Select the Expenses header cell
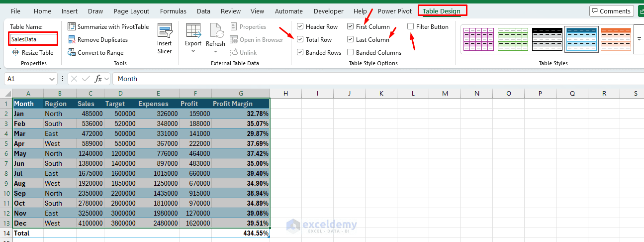The width and height of the screenshot is (644, 242). pyautogui.click(x=158, y=104)
